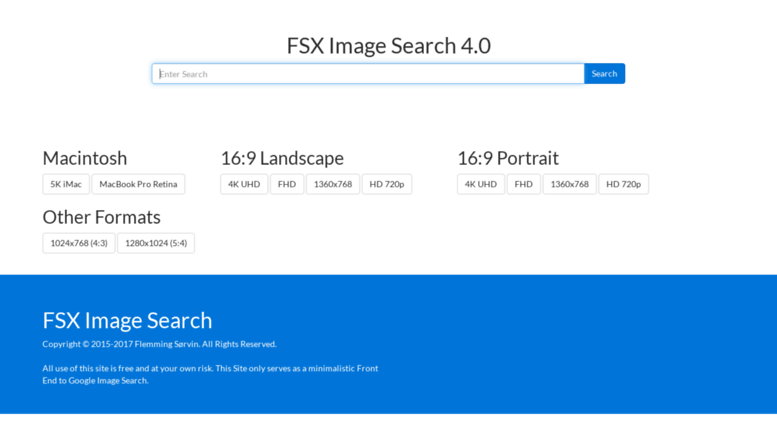This screenshot has width=777, height=423.
Task: Pick 1360x768 under 16:9 Portrait
Action: coord(569,184)
